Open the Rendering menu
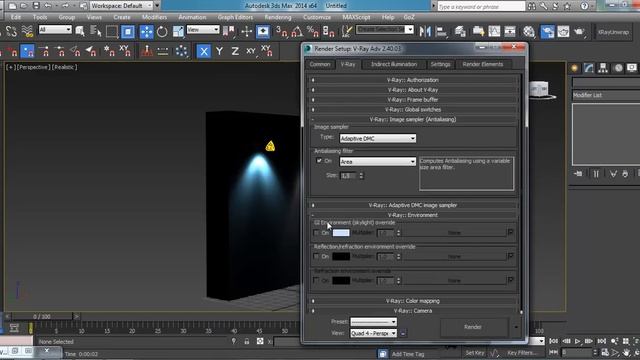This screenshot has width=640, height=360. pos(278,17)
